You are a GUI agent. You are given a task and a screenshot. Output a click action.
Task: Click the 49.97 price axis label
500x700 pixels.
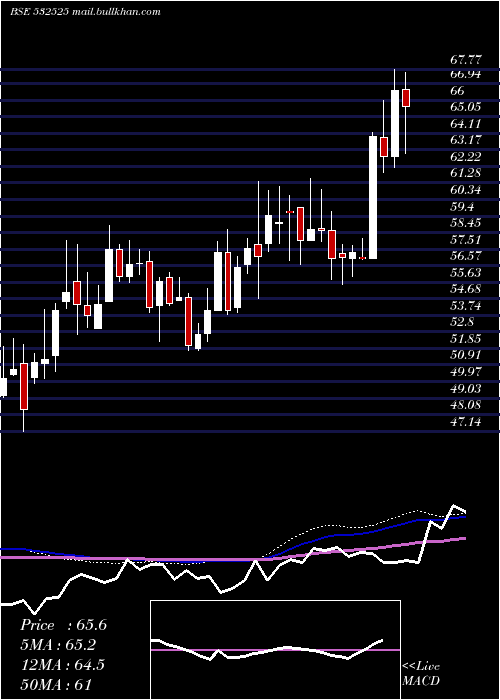(466, 372)
